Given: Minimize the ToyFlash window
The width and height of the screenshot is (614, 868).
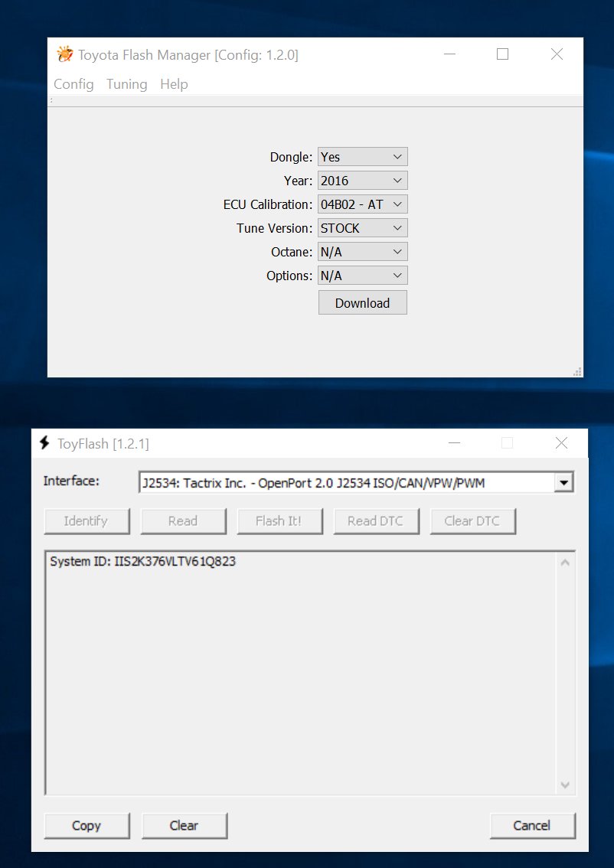Looking at the screenshot, I should pyautogui.click(x=455, y=443).
